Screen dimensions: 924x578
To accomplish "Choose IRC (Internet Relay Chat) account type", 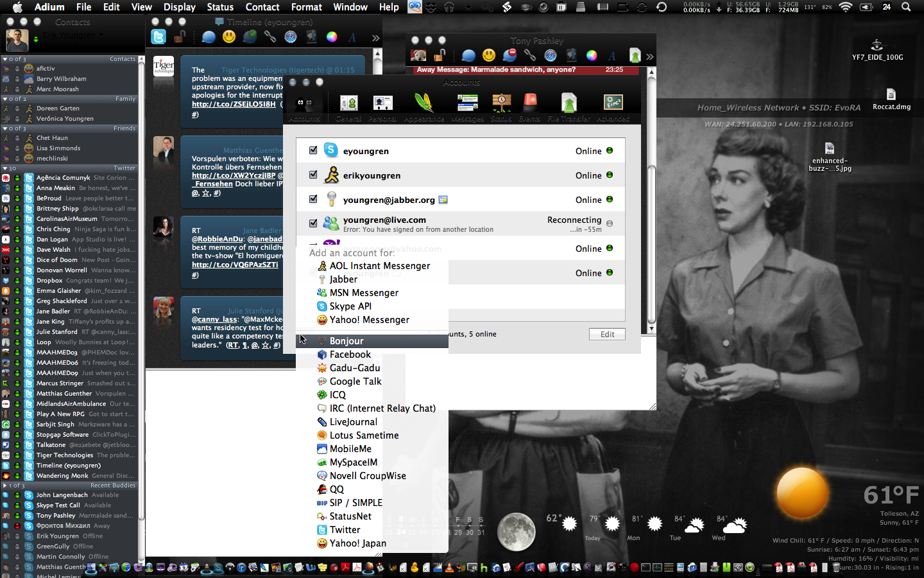I will (372, 408).
